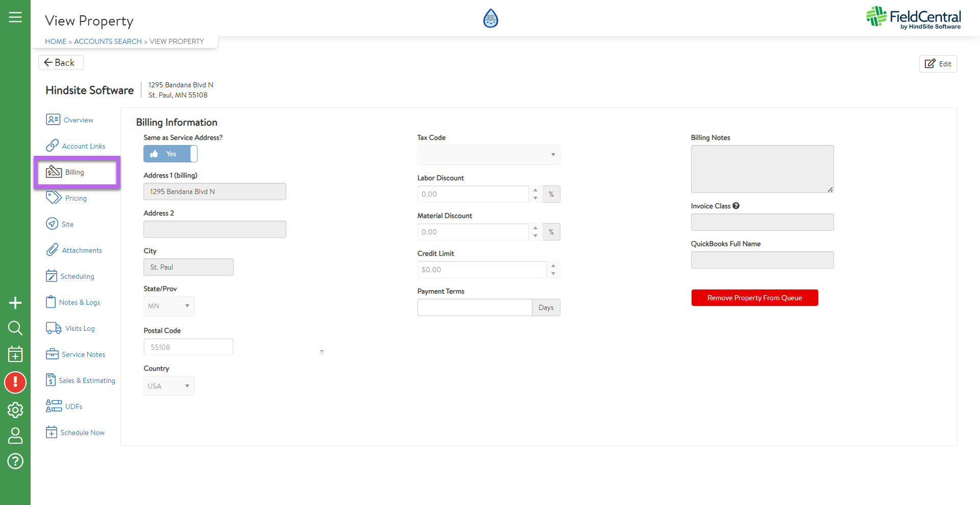980x505 pixels.
Task: Click the plus add icon in sidebar
Action: click(15, 303)
